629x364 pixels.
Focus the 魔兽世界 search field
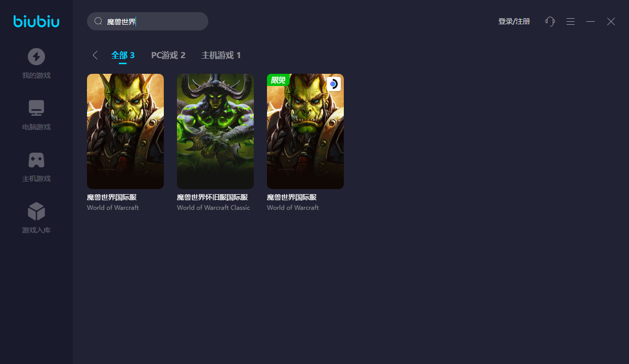tap(148, 21)
